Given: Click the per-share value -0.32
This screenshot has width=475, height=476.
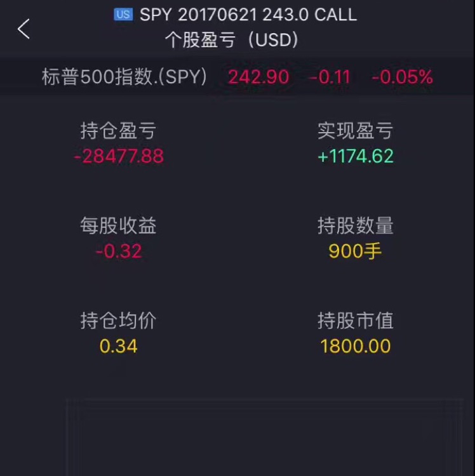Looking at the screenshot, I should point(119,251).
